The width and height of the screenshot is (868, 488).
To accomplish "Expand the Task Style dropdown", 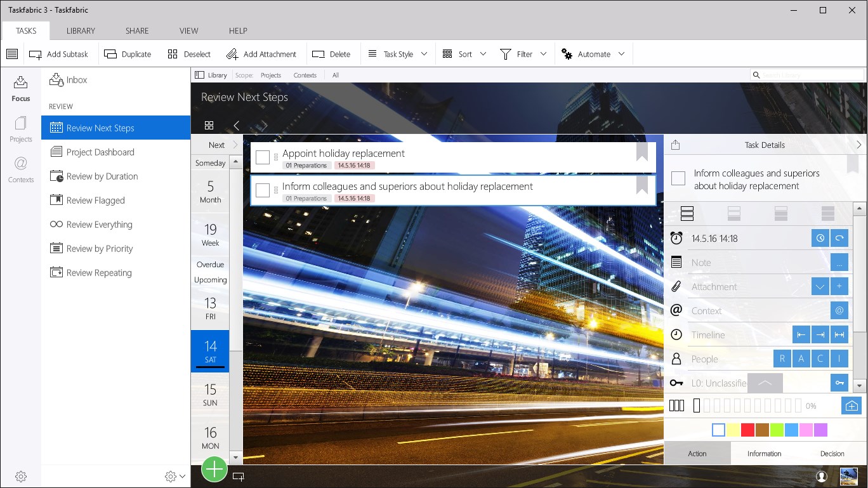I will point(424,55).
